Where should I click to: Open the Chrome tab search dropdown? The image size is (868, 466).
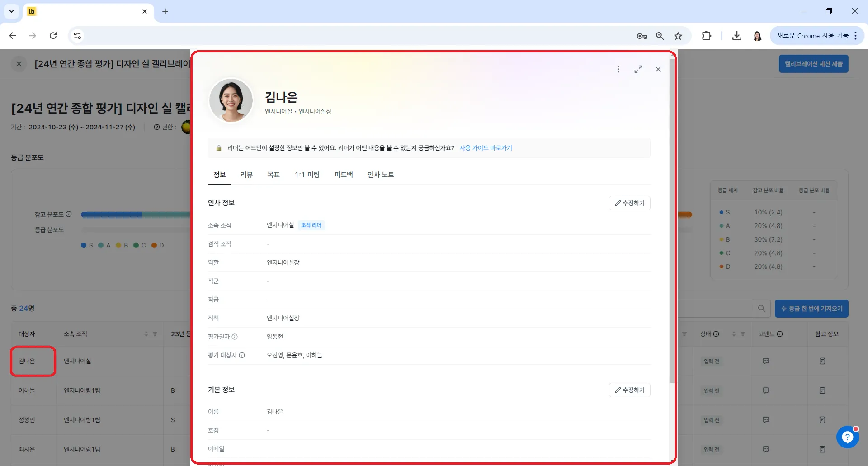click(11, 11)
